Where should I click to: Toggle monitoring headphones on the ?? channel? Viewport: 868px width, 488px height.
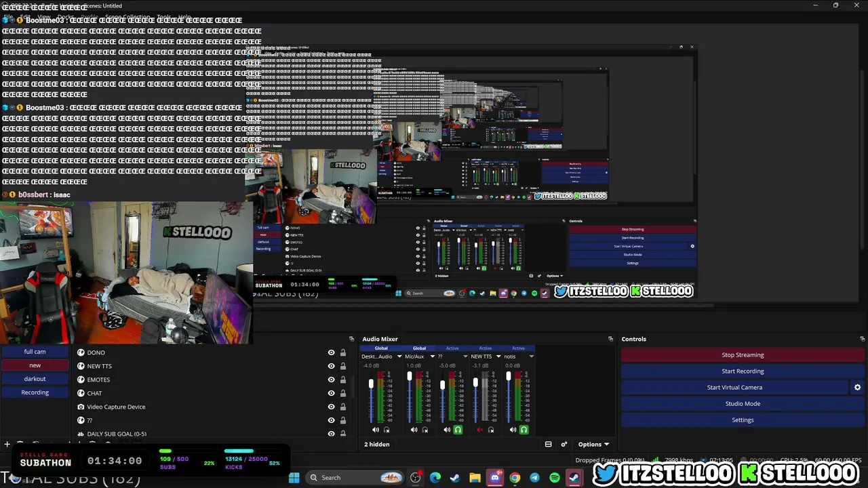click(458, 430)
